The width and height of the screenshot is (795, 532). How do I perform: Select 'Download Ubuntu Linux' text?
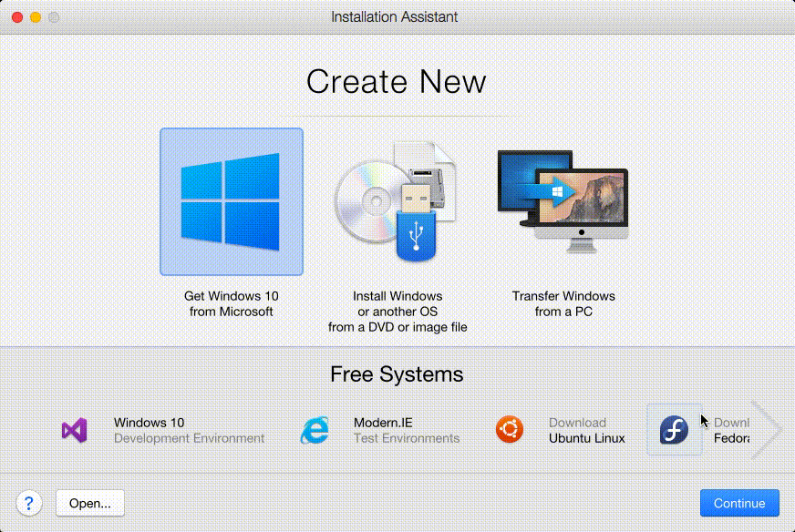[x=586, y=430]
